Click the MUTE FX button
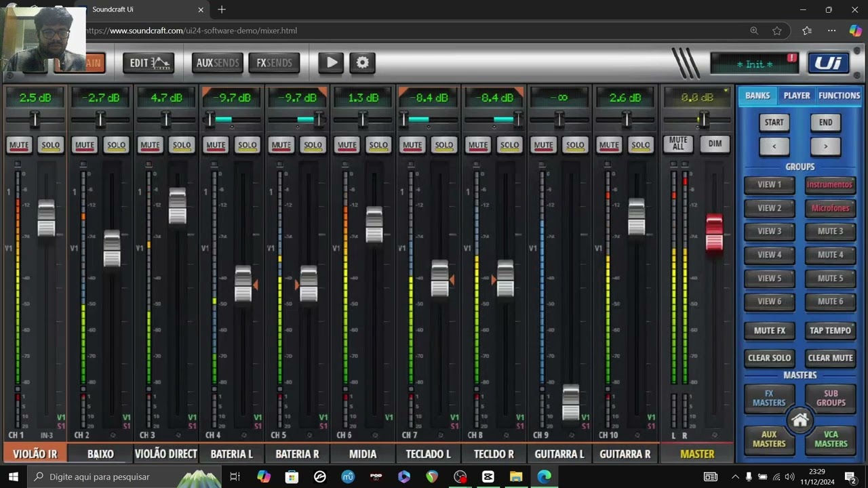868x488 pixels. [769, 331]
